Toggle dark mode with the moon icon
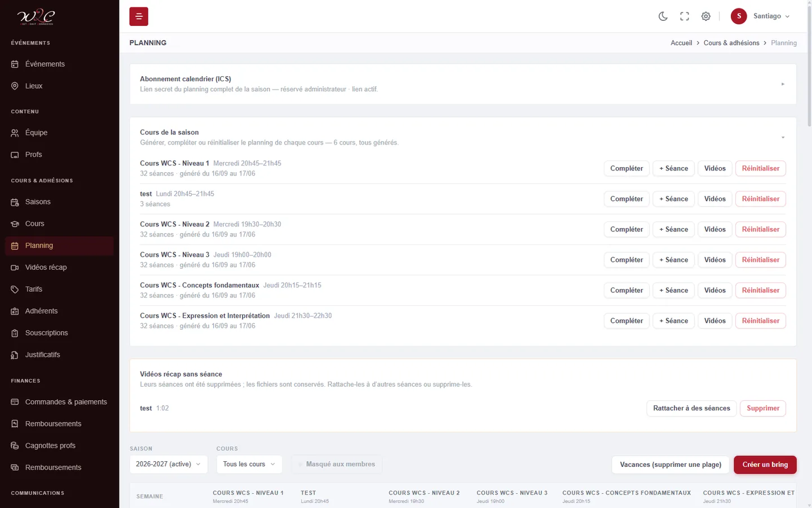The width and height of the screenshot is (812, 508). pyautogui.click(x=663, y=16)
